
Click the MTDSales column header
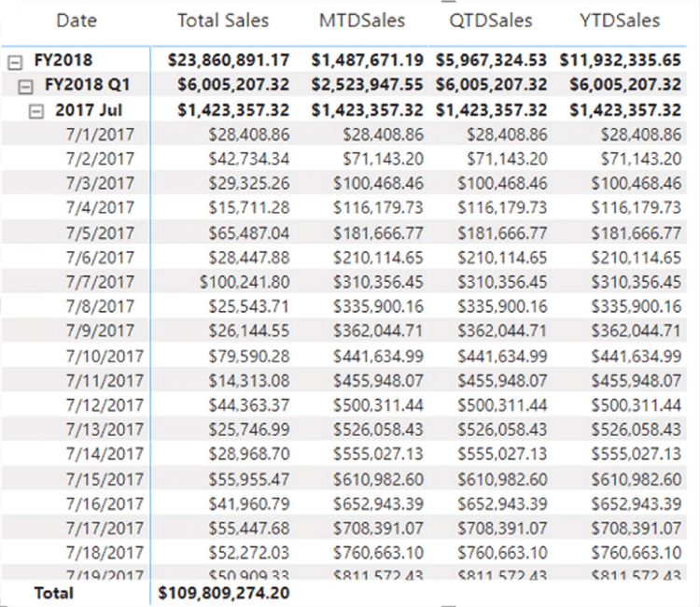[362, 21]
